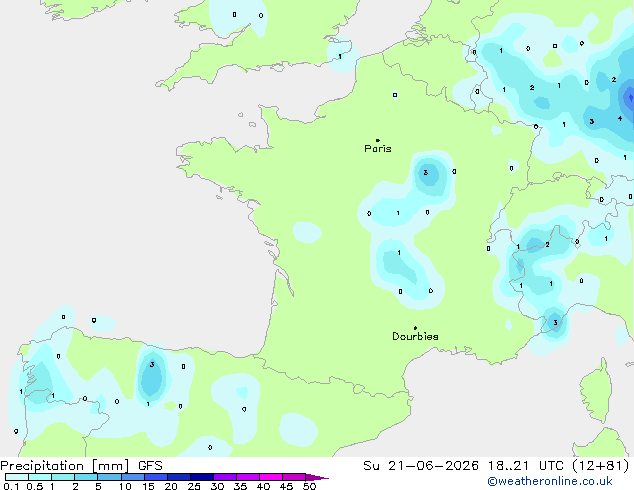Open the weatheronline.co.uk copyright link
The width and height of the screenshot is (634, 490).
(x=550, y=481)
